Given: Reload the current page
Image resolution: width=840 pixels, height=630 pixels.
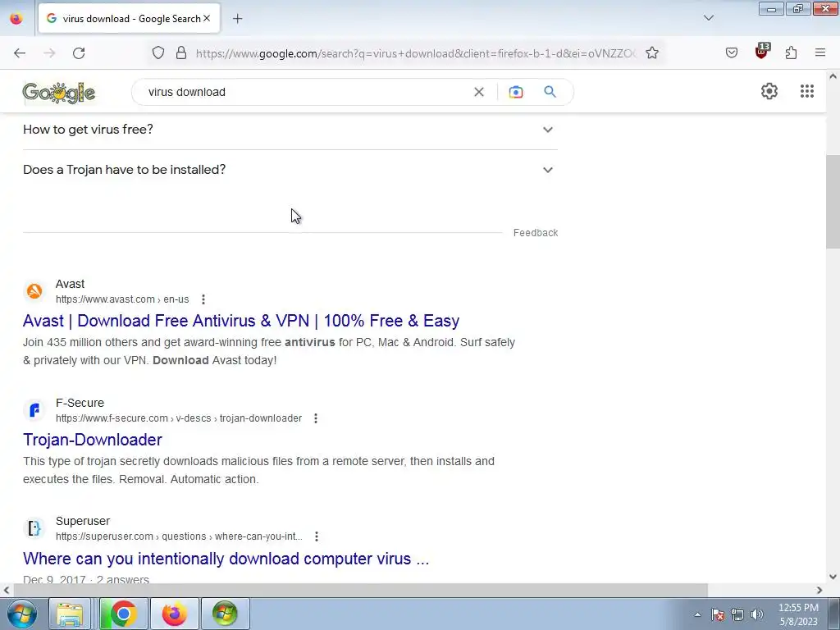Looking at the screenshot, I should pos(79,53).
